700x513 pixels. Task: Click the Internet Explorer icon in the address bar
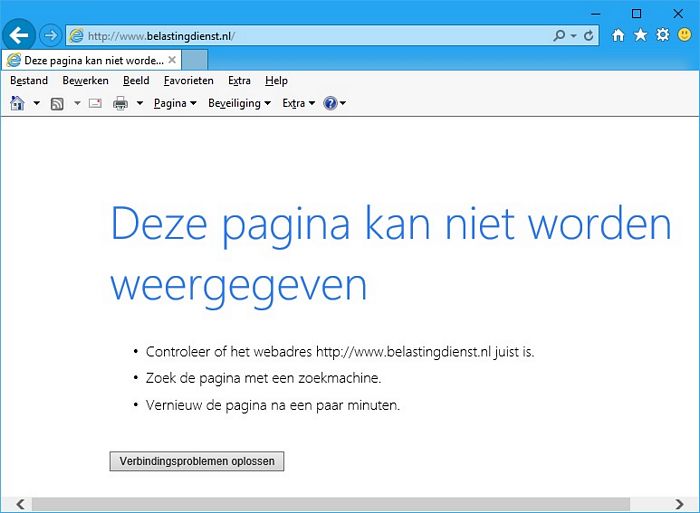pos(77,36)
